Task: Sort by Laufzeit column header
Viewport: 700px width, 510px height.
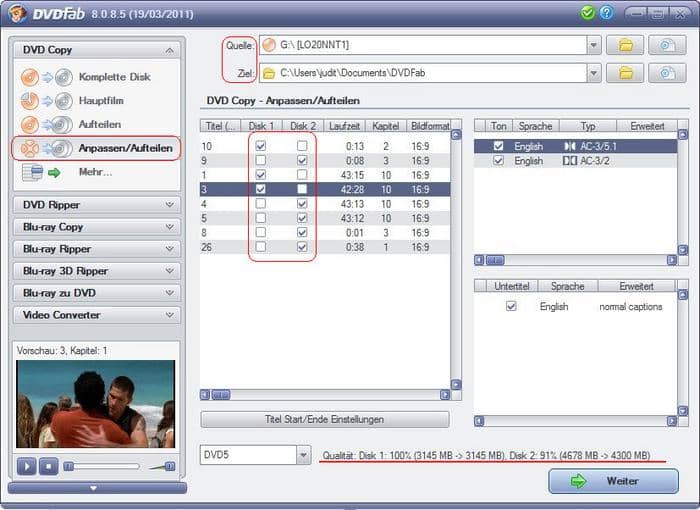Action: (x=345, y=126)
